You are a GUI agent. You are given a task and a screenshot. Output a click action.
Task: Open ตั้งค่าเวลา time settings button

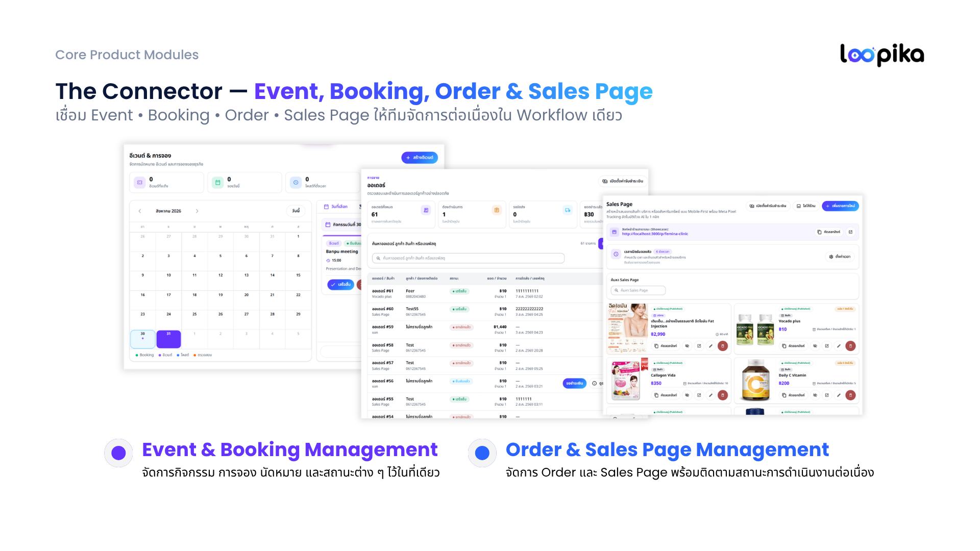pyautogui.click(x=840, y=257)
